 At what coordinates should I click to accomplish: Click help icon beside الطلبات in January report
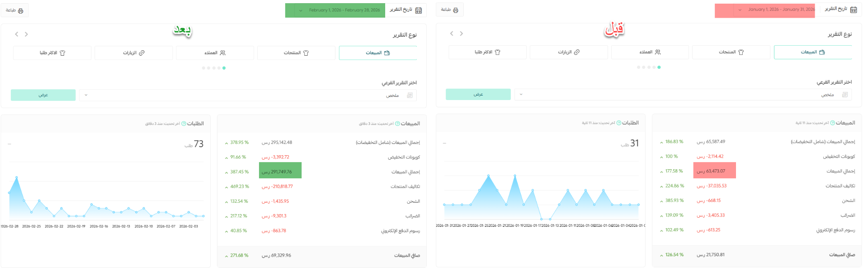[619, 123]
